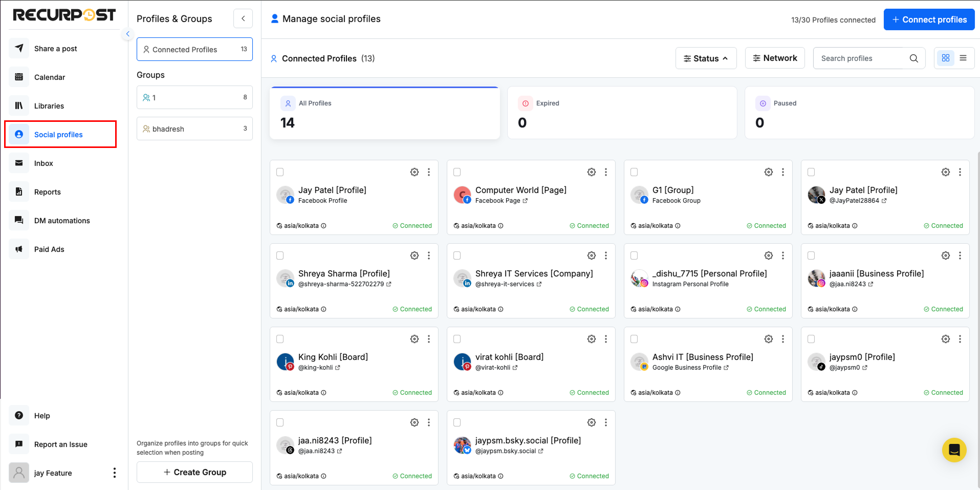This screenshot has height=490, width=980.
Task: Switch to grid view layout
Action: 946,58
